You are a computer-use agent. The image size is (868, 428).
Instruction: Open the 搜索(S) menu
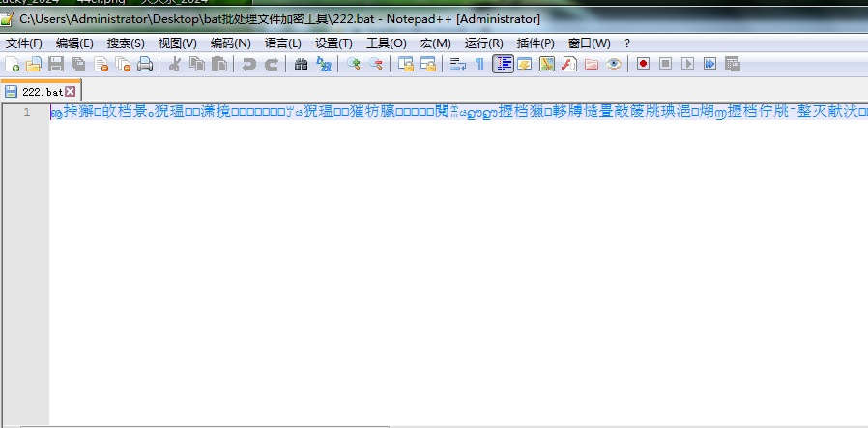pyautogui.click(x=126, y=43)
